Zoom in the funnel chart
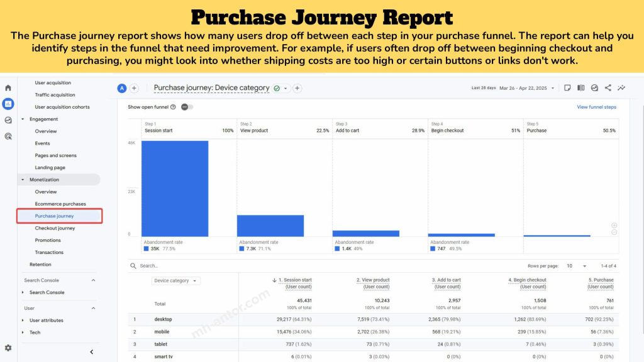 coord(614,226)
